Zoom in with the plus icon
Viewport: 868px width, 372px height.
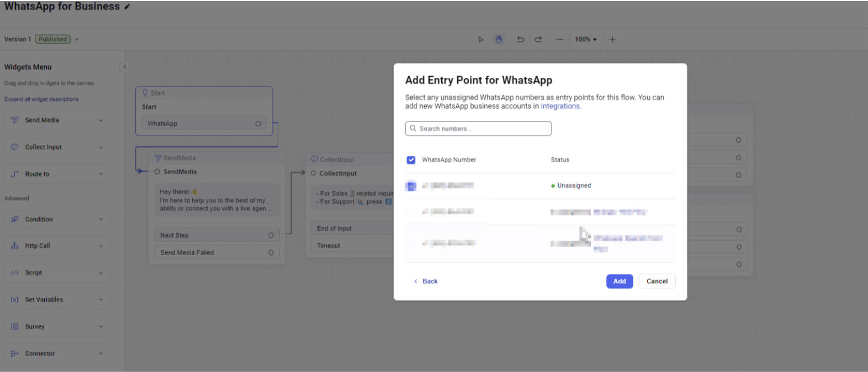(612, 39)
